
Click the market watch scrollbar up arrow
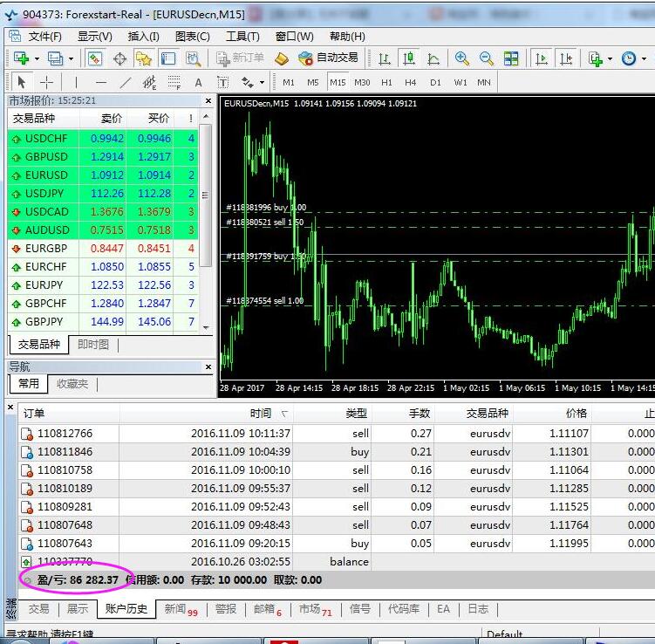point(206,116)
